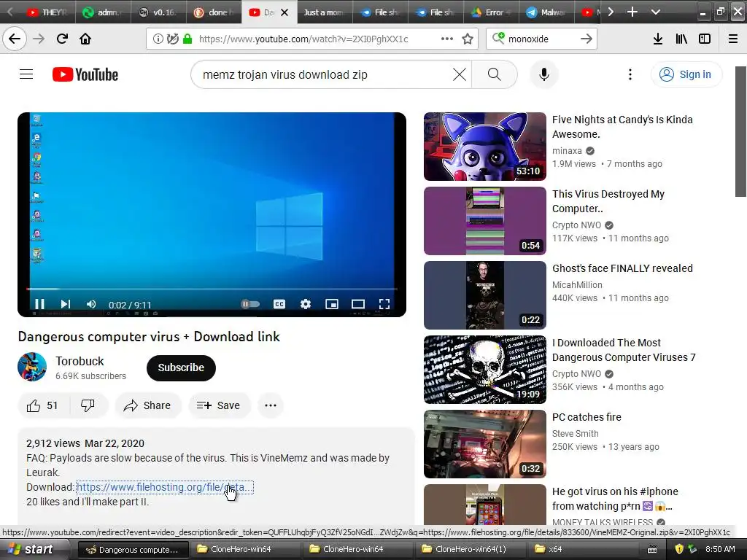Enable miniplayer mode
Image resolution: width=747 pixels, height=560 pixels.
332,304
